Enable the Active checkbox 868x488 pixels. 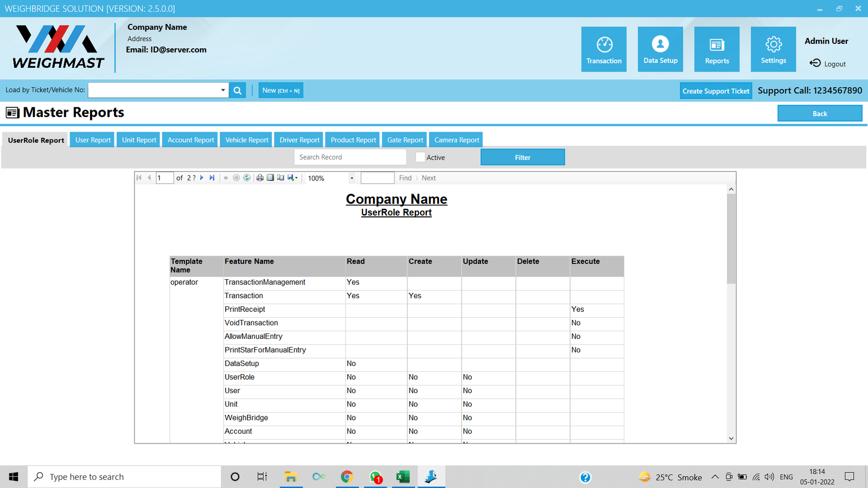point(420,157)
